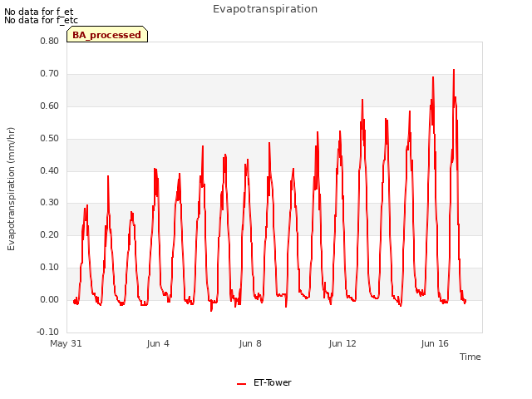The height and width of the screenshot is (399, 532).
Task: Click the ET-Tower legend entry
Action: coord(264,383)
